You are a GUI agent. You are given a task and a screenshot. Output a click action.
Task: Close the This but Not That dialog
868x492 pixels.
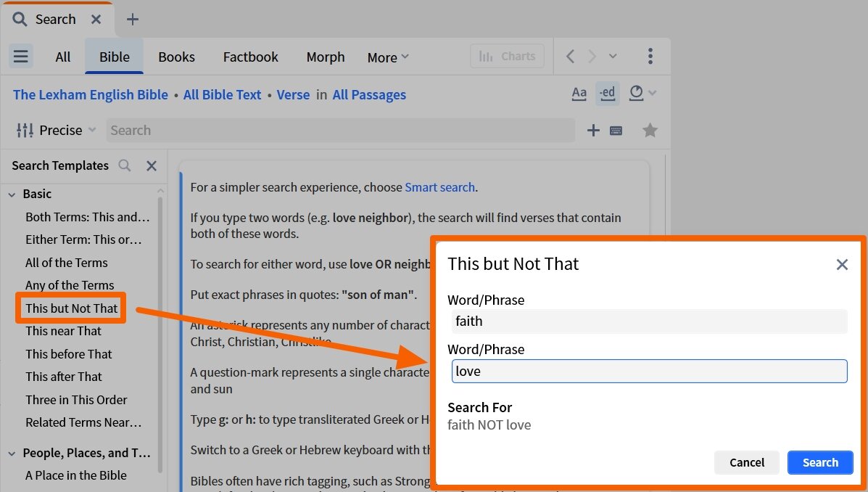(x=842, y=265)
